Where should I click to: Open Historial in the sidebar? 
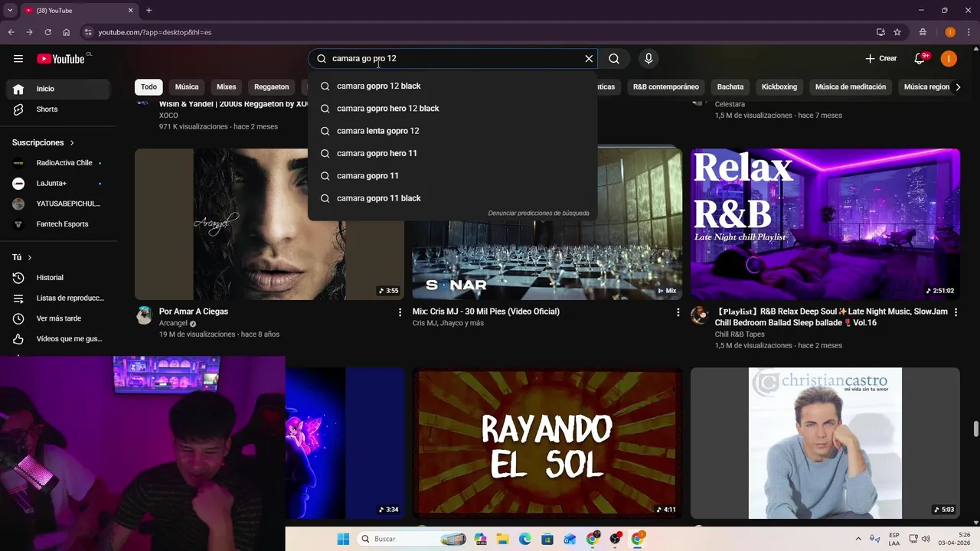pyautogui.click(x=58, y=278)
